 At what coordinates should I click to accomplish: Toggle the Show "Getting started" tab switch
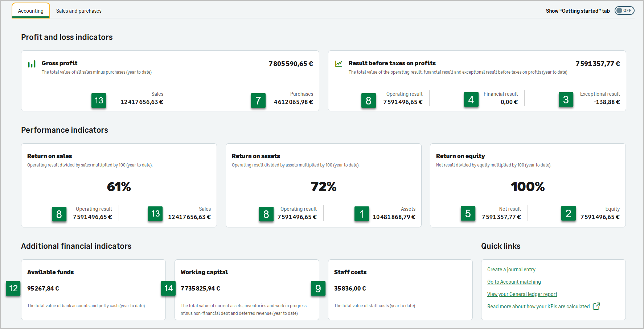pyautogui.click(x=624, y=11)
